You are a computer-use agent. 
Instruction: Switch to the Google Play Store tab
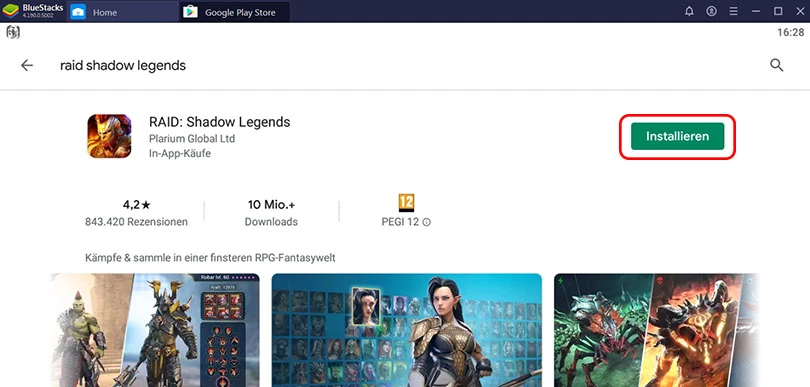pyautogui.click(x=235, y=11)
